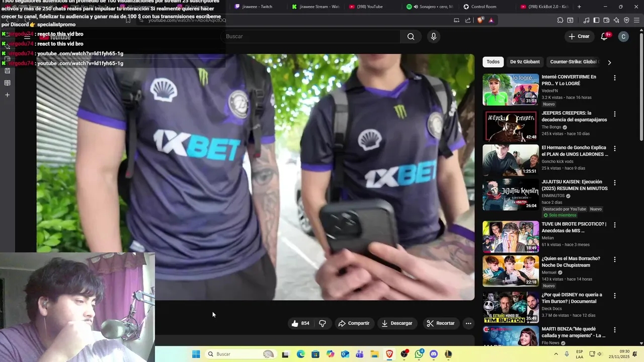Open "¿Por qué DISNEY no quería a Tim Burton?" title
The height and width of the screenshot is (362, 644).
click(x=572, y=298)
